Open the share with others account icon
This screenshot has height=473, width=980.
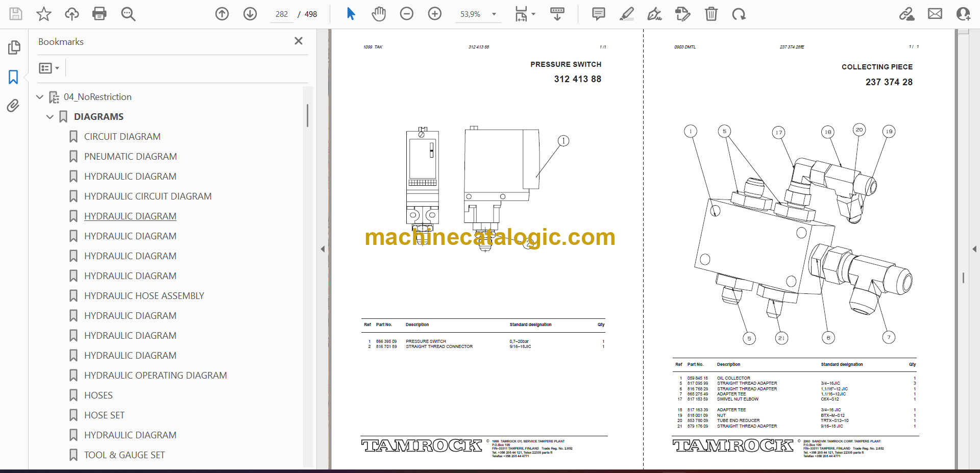point(963,14)
